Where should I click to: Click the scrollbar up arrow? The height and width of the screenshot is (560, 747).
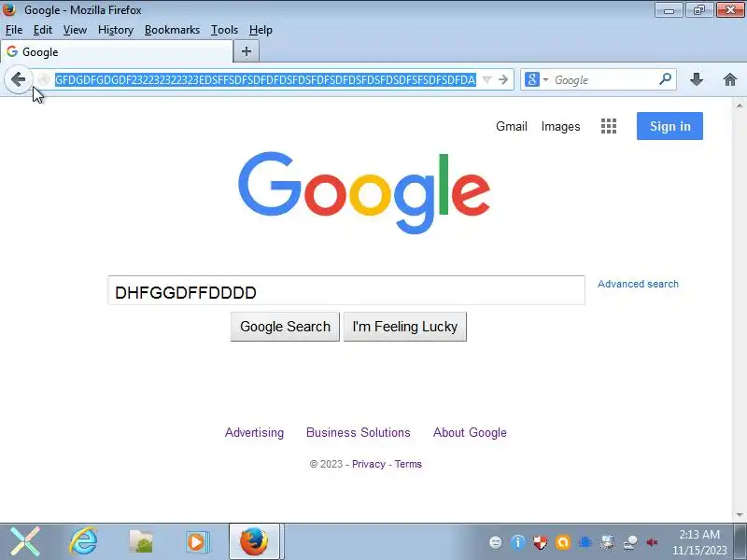(740, 105)
